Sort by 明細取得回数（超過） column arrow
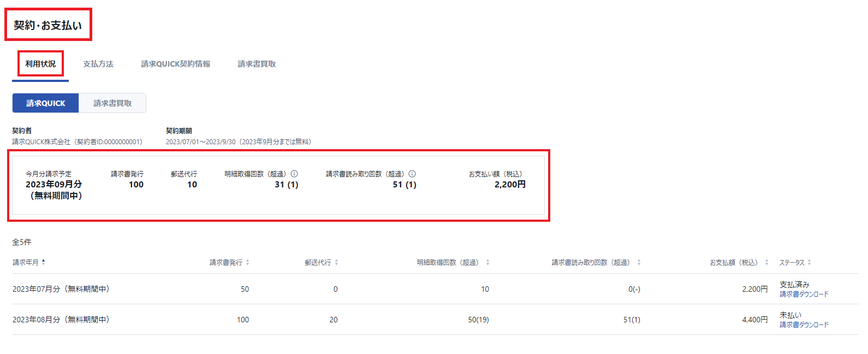 (x=487, y=262)
